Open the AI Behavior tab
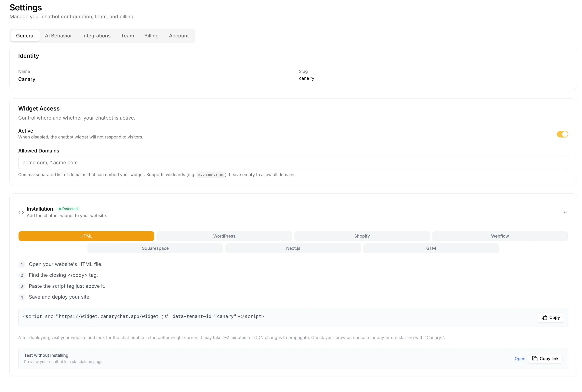The height and width of the screenshot is (392, 582). pyautogui.click(x=59, y=36)
